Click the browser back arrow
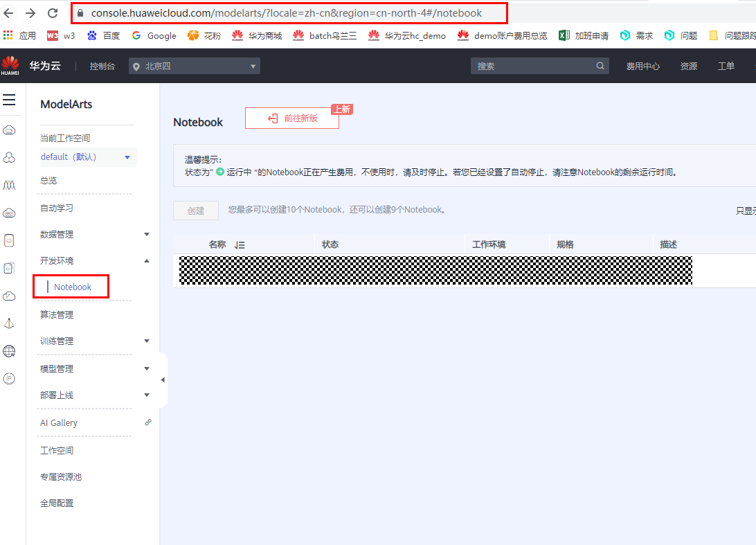This screenshot has height=545, width=756. click(x=9, y=13)
